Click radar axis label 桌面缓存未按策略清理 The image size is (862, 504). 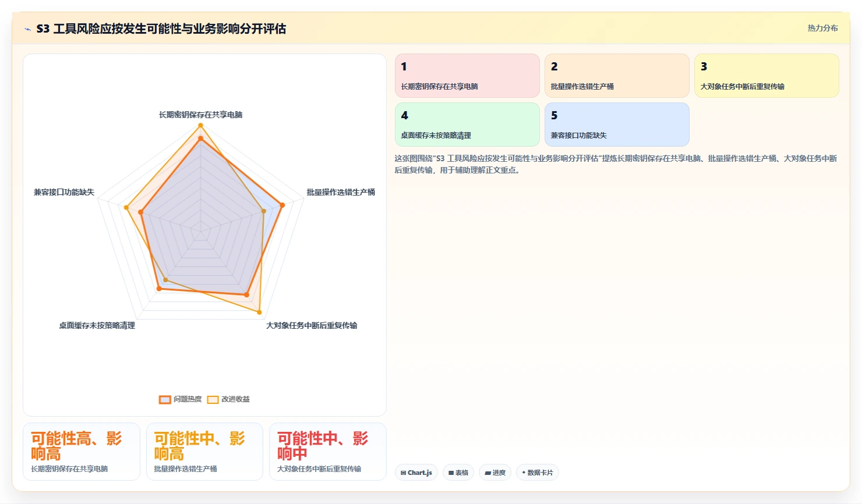pos(97,325)
